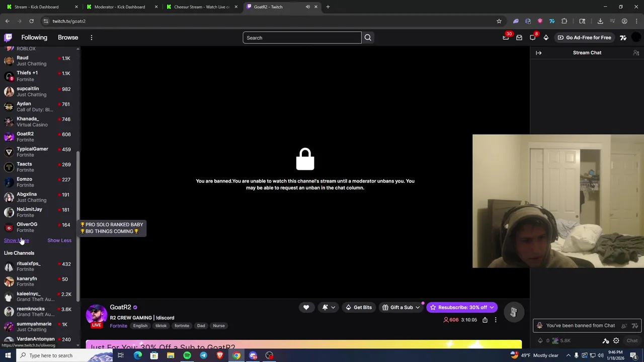This screenshot has height=362, width=644.
Task: Mute the GoatR2 - Twitch tab audio
Action: [307, 7]
